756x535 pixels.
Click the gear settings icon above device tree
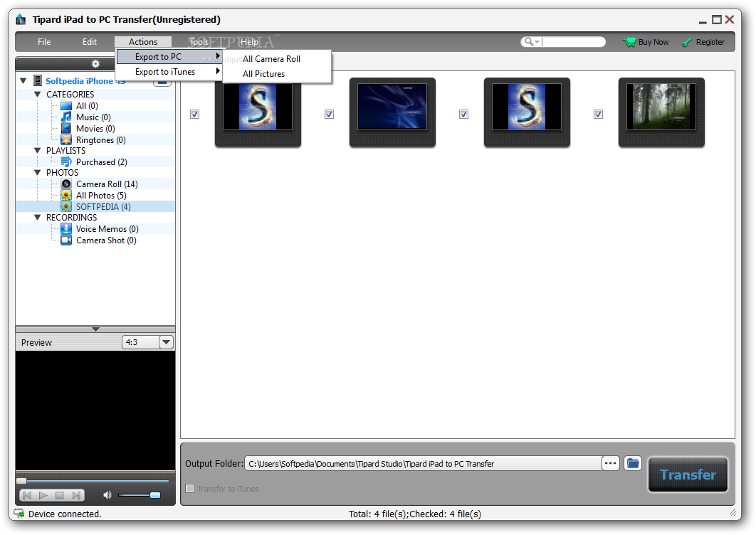[x=95, y=63]
